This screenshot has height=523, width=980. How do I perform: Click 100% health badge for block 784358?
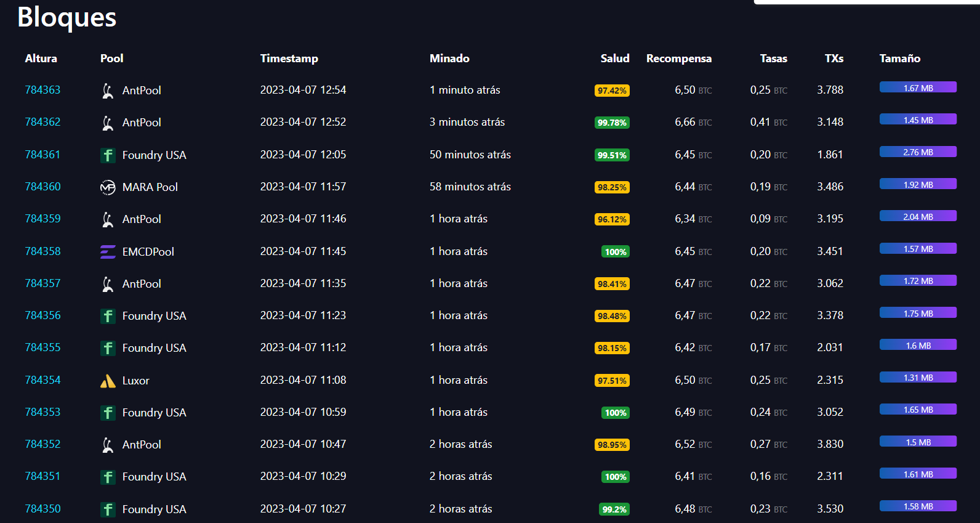tap(615, 252)
